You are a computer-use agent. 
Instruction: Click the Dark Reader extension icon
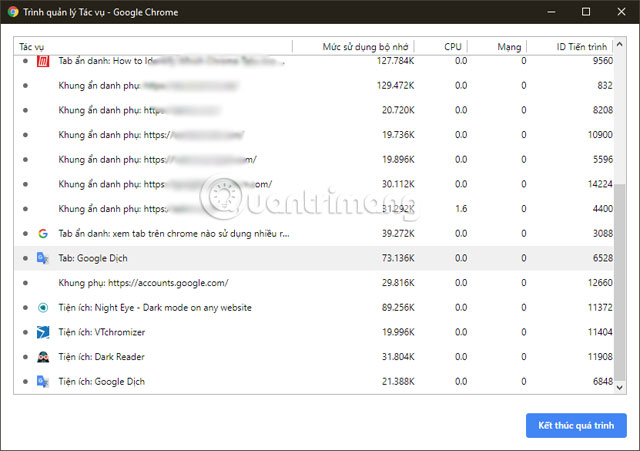(43, 357)
